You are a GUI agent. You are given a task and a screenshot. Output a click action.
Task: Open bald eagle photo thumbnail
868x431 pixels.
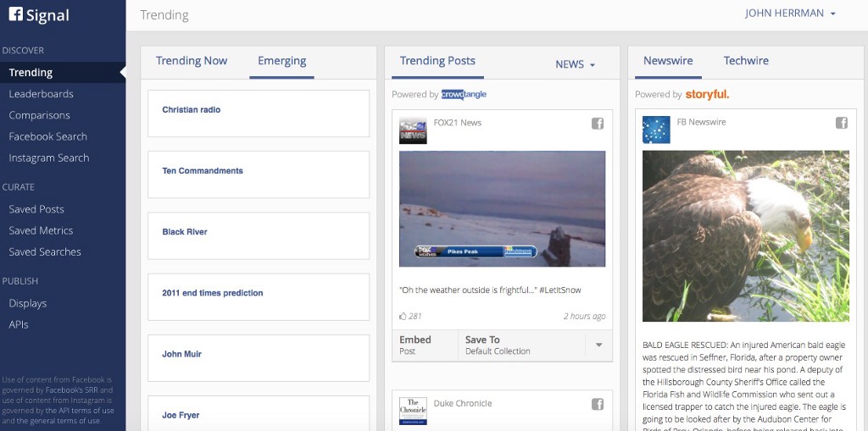click(x=746, y=236)
